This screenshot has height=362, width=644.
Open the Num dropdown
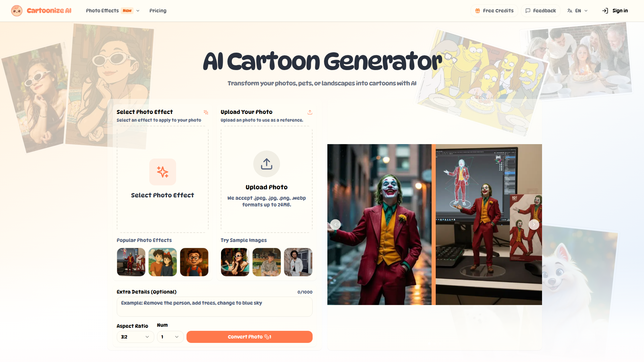pyautogui.click(x=170, y=337)
